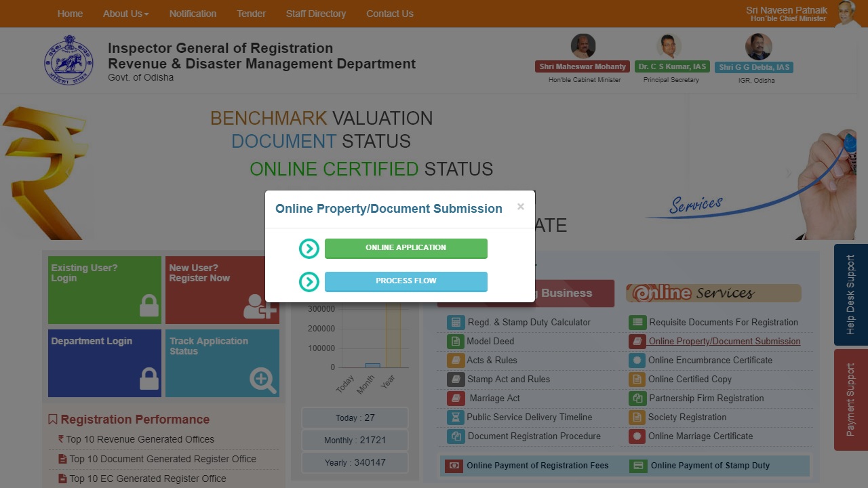868x488 pixels.
Task: Expand the arrow next to PROCESS FLOW
Action: coord(309,281)
